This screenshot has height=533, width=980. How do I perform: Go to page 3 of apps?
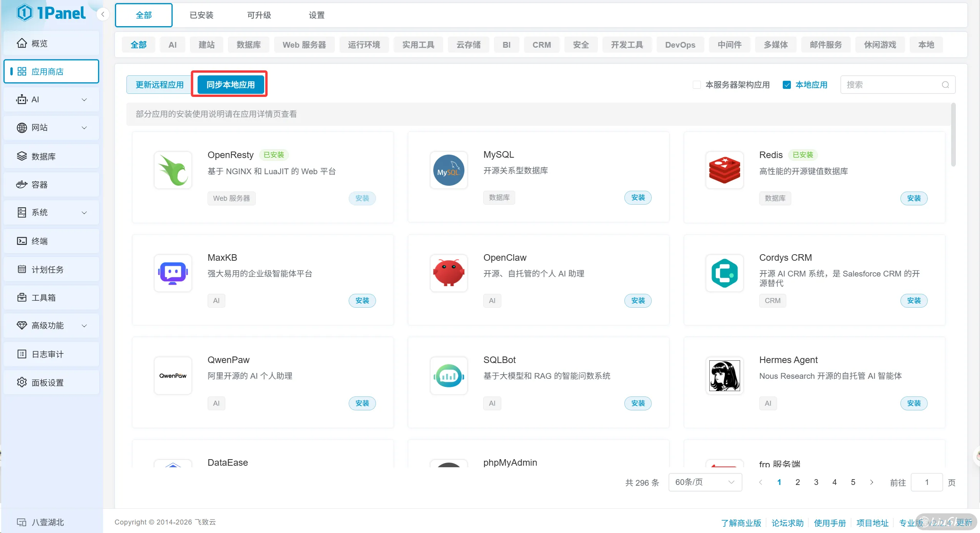point(816,482)
